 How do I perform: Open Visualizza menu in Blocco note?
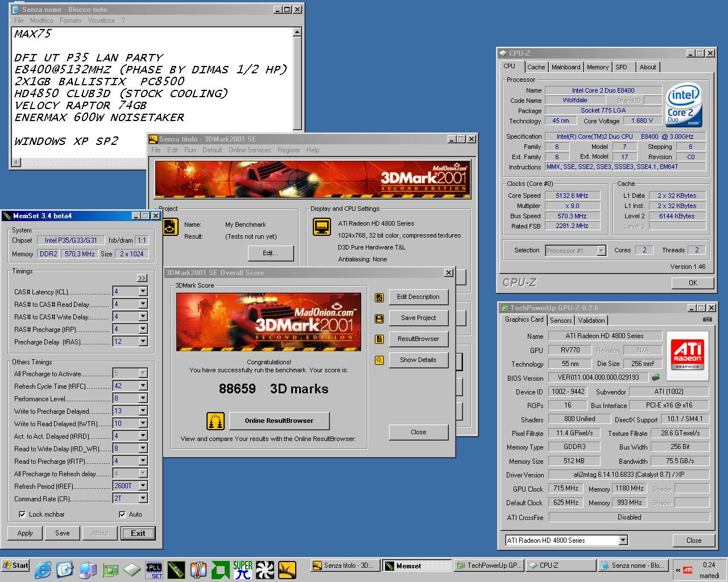[x=101, y=20]
